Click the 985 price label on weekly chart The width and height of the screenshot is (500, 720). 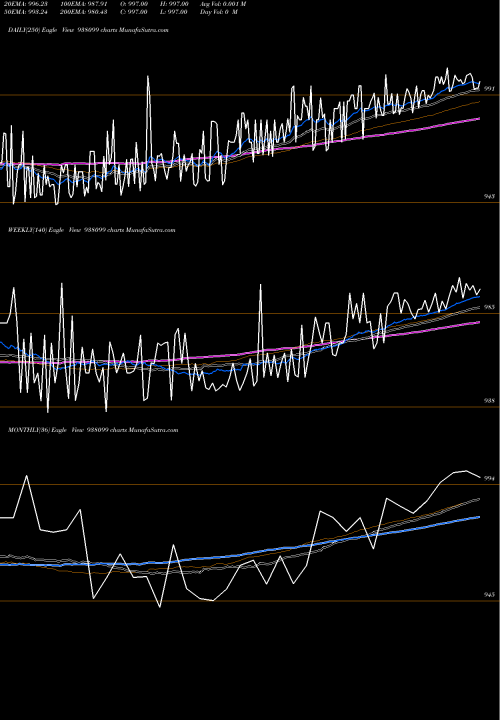[x=489, y=307]
